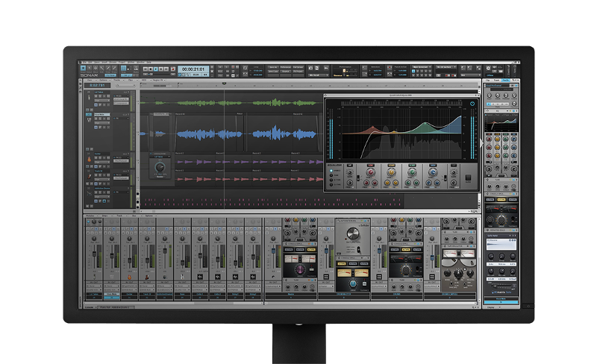The image size is (597, 364).
Task: Open the Console Modules menu
Action: click(90, 216)
